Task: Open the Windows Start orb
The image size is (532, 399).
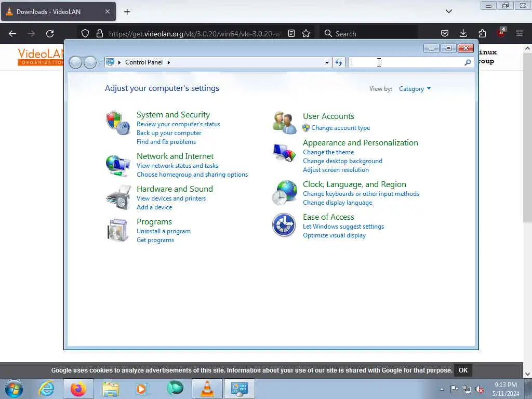Action: [x=14, y=389]
